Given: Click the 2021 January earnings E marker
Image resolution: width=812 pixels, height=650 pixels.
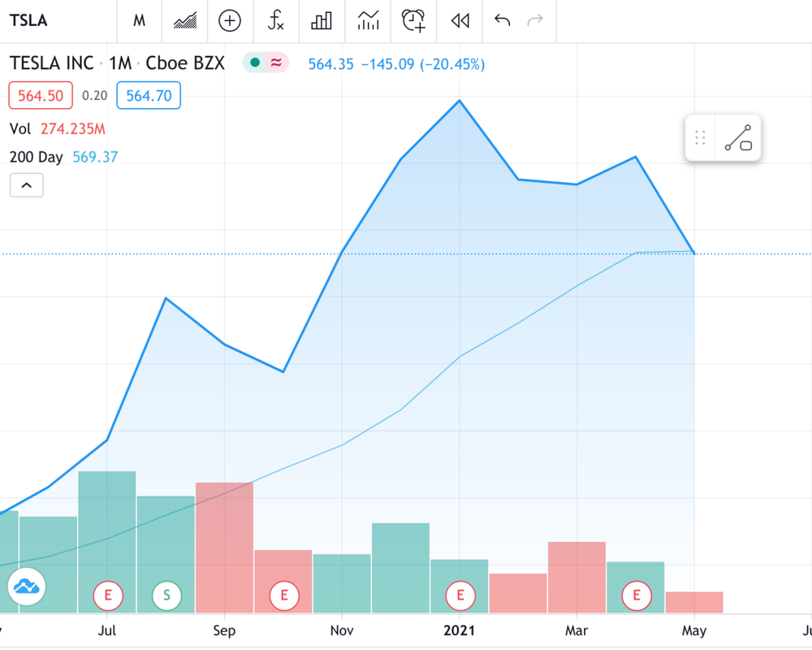Looking at the screenshot, I should [x=460, y=596].
